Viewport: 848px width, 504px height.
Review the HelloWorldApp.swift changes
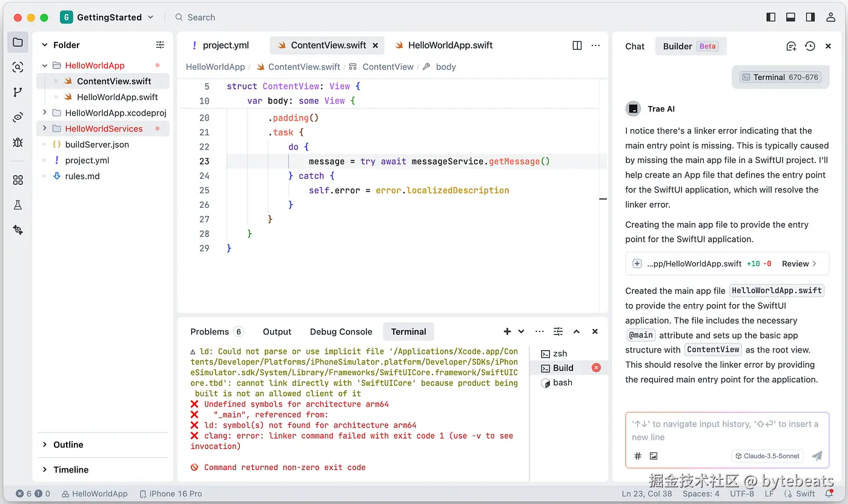pyautogui.click(x=800, y=264)
